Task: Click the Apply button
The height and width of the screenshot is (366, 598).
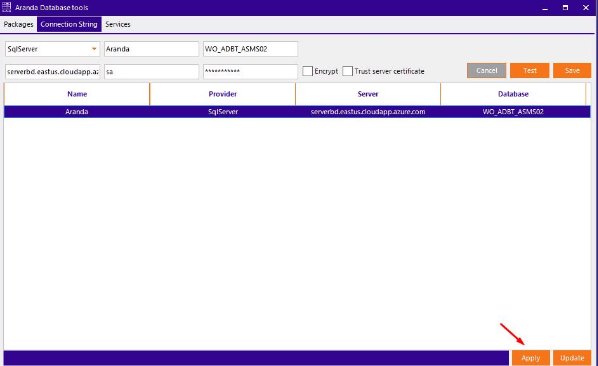Action: click(x=530, y=358)
